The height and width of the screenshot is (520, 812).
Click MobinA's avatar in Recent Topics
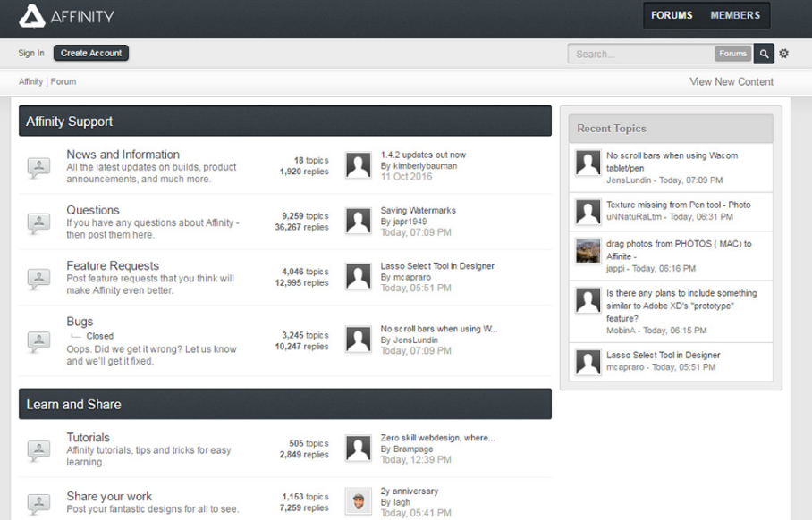click(x=588, y=300)
